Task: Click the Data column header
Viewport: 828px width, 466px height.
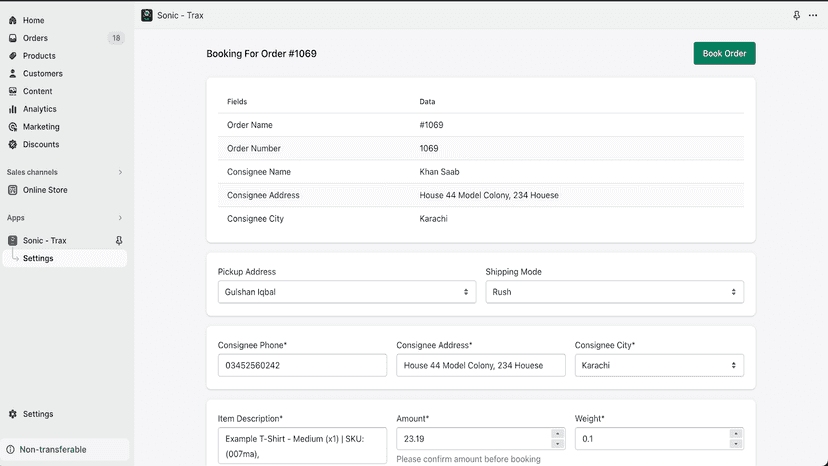Action: click(427, 101)
